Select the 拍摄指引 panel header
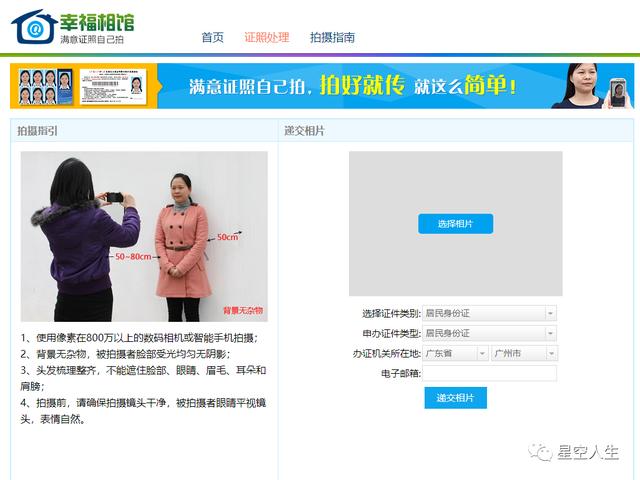 [x=37, y=131]
